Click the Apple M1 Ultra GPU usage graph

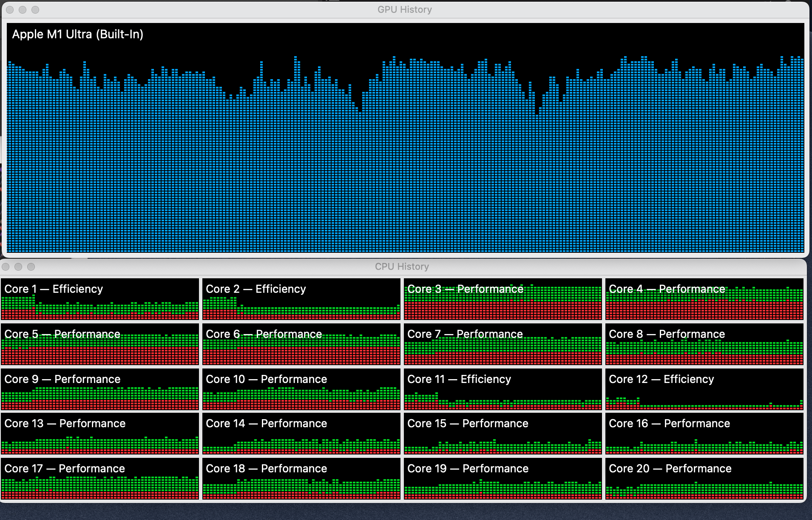(x=405, y=138)
